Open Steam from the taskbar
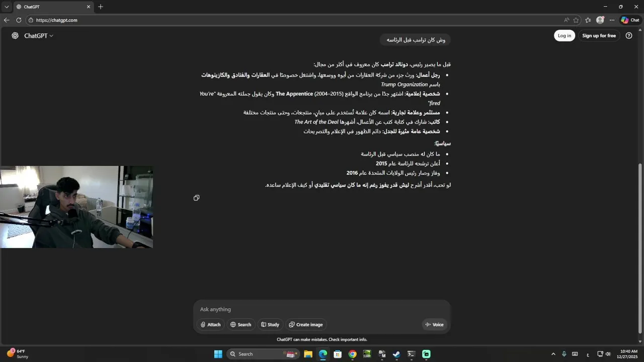Screen dimensions: 644x362 point(396,354)
